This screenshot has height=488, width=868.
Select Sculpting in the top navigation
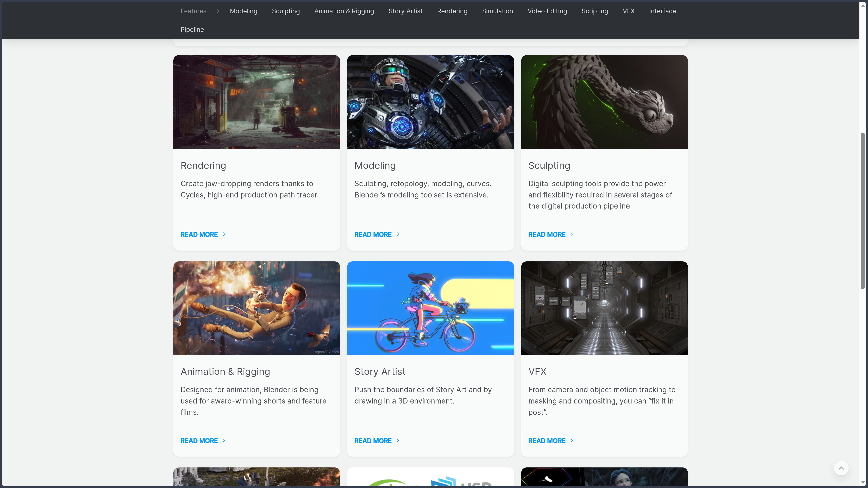[286, 11]
